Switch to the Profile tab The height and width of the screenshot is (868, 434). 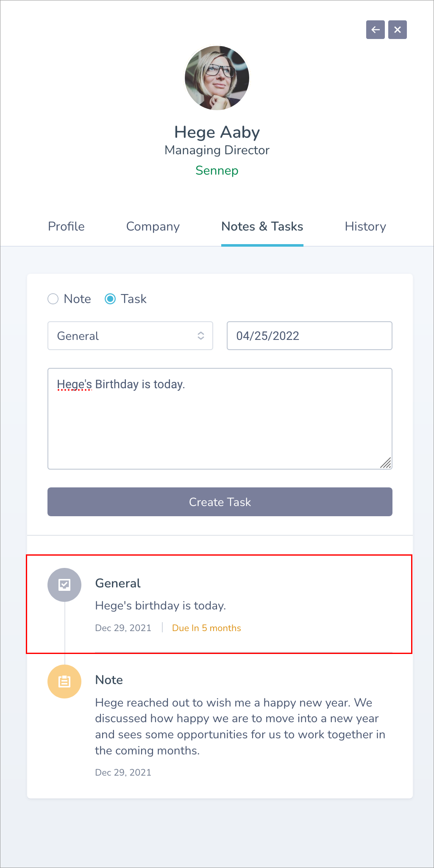66,226
